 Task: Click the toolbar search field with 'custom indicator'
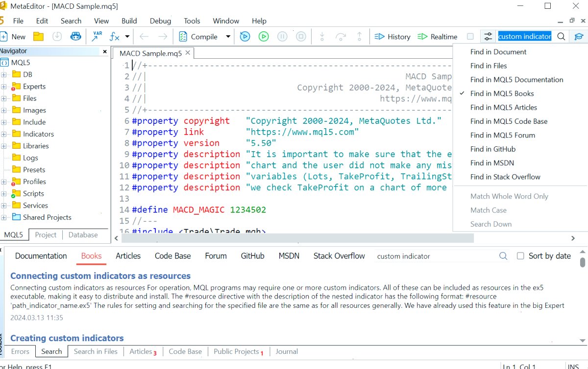(x=525, y=37)
